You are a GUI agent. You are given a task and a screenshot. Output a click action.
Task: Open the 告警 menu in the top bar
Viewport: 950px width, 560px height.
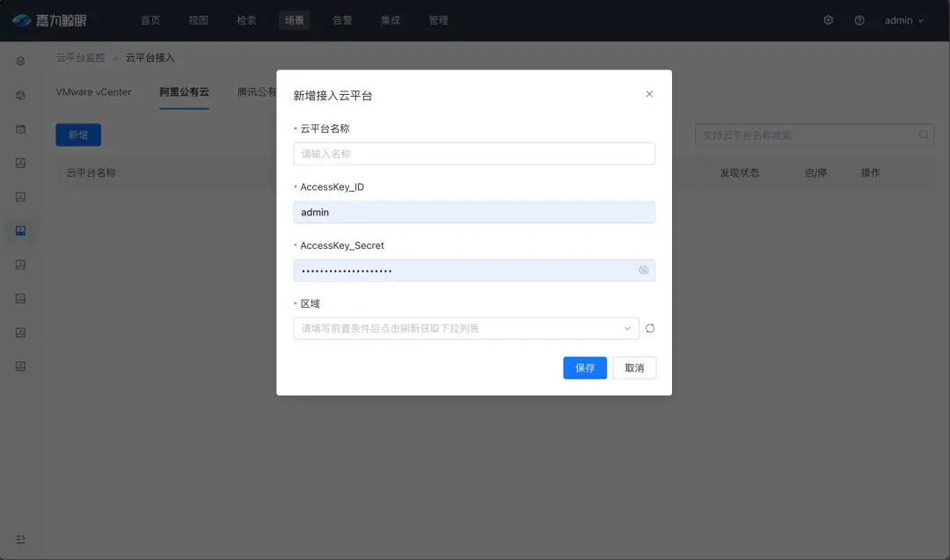coord(342,20)
